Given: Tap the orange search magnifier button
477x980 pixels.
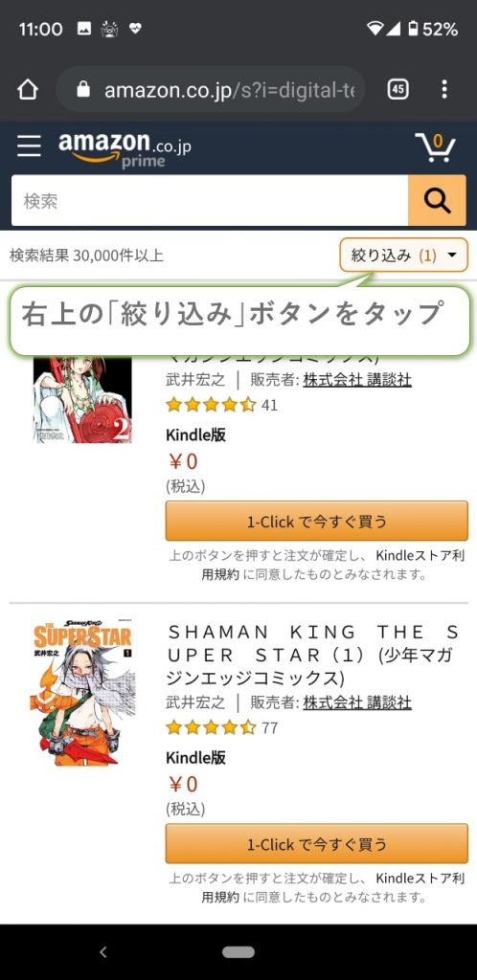Looking at the screenshot, I should point(437,200).
